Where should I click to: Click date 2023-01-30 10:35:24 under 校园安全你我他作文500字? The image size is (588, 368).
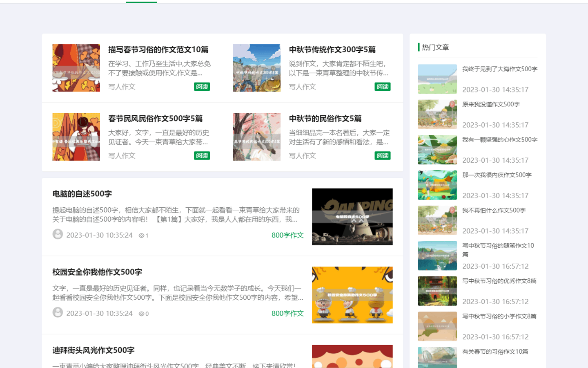[99, 314]
